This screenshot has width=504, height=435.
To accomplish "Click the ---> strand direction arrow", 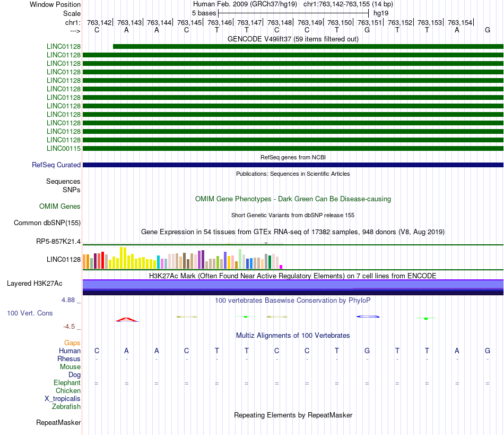I will tap(75, 31).
